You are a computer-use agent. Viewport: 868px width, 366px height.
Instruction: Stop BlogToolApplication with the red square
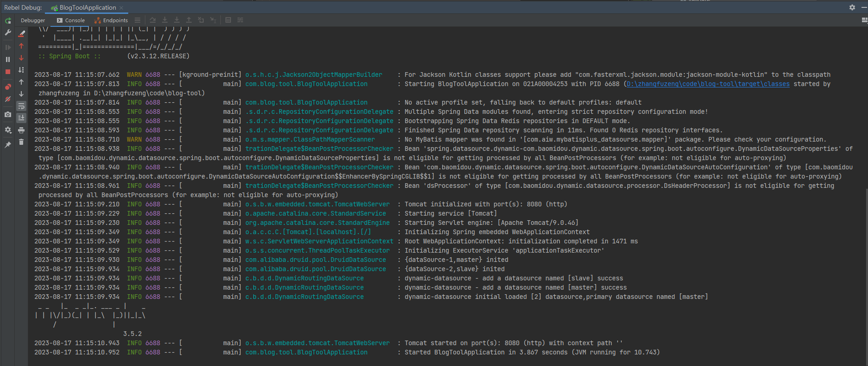(8, 72)
